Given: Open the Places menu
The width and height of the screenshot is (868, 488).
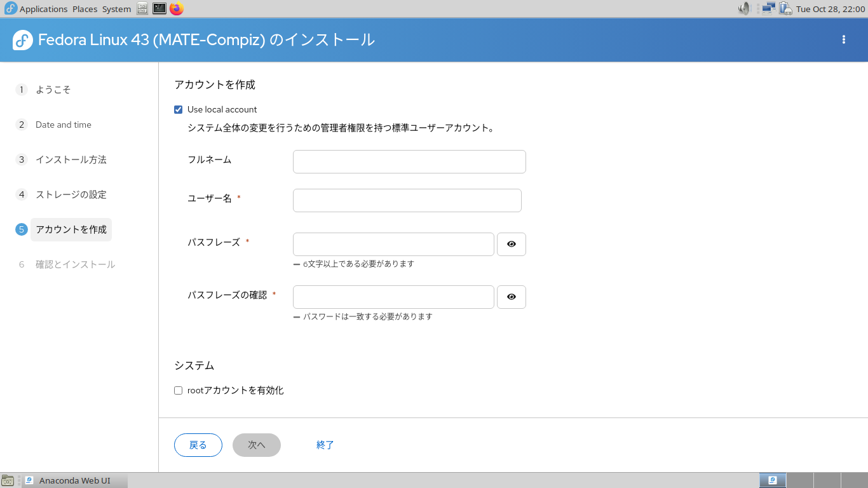Looking at the screenshot, I should 85,9.
